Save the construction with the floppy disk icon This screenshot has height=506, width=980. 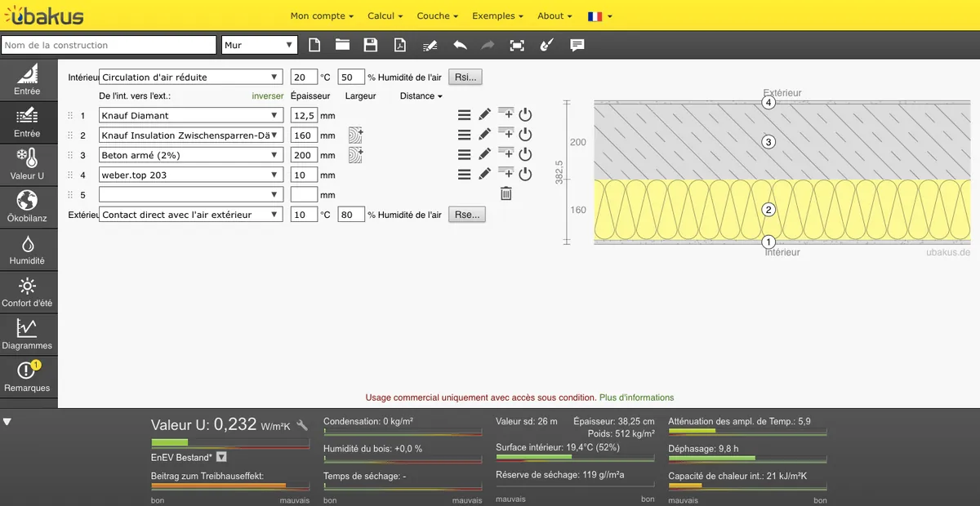pyautogui.click(x=371, y=45)
